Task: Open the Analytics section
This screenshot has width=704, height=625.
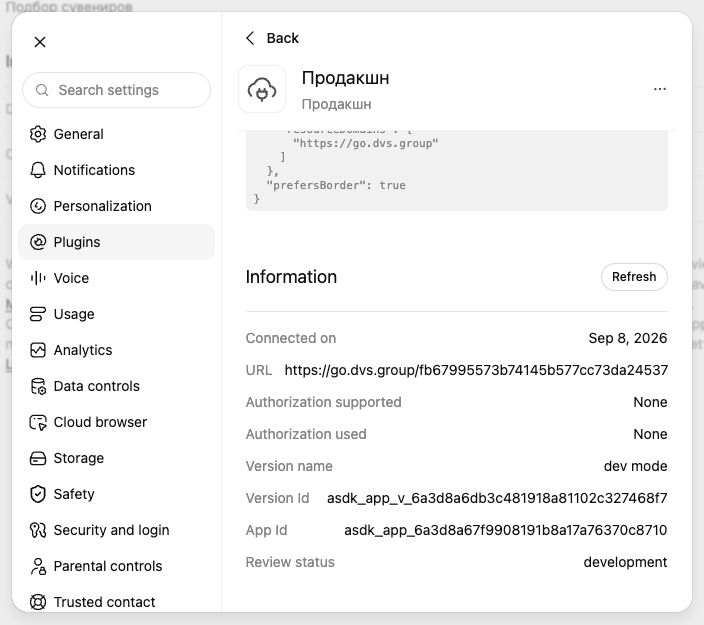Action: coord(116,350)
